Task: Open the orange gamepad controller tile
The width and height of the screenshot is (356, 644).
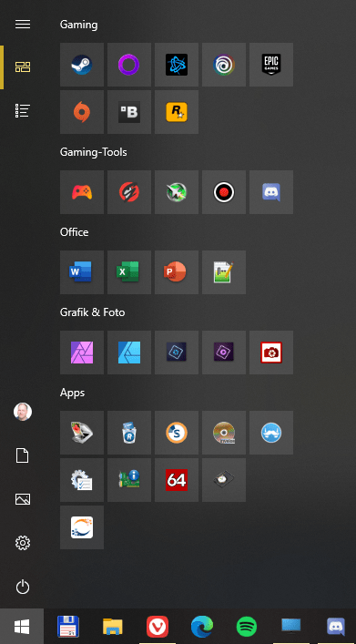Action: 82,192
